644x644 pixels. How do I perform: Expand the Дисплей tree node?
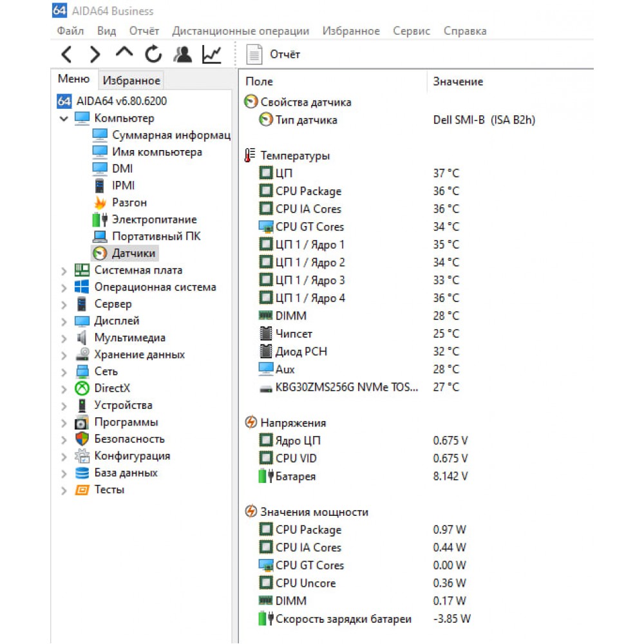coord(64,321)
